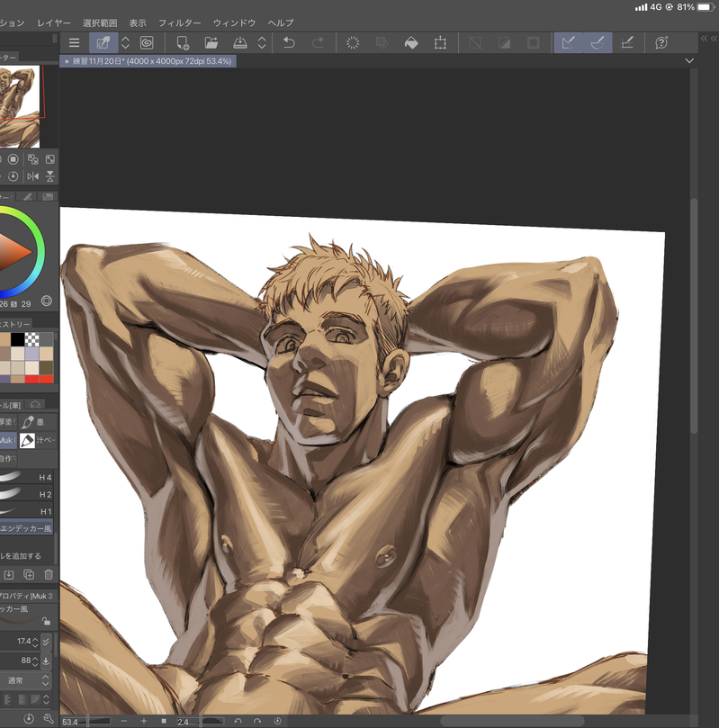This screenshot has width=719, height=728.
Task: Rotate canvas right in status bar
Action: [x=257, y=721]
